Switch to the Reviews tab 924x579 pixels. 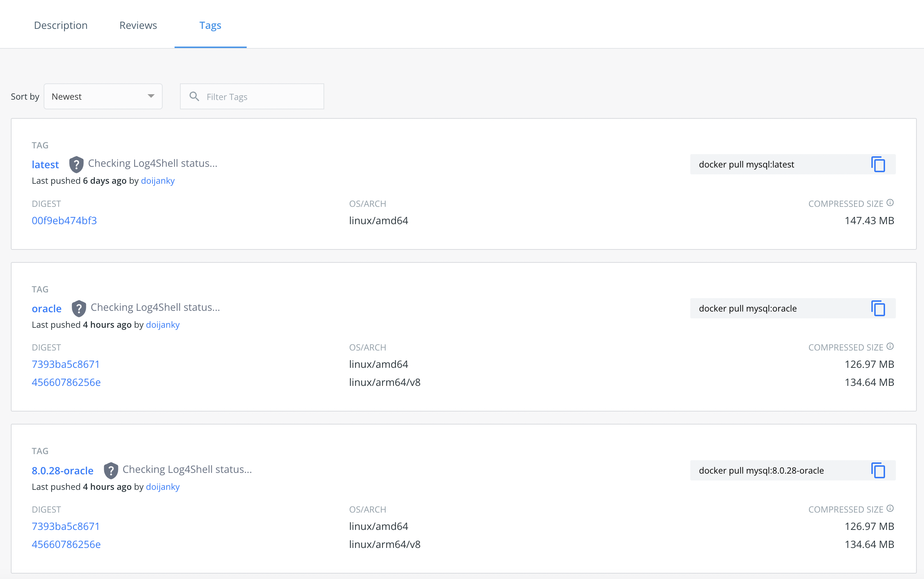click(x=138, y=25)
